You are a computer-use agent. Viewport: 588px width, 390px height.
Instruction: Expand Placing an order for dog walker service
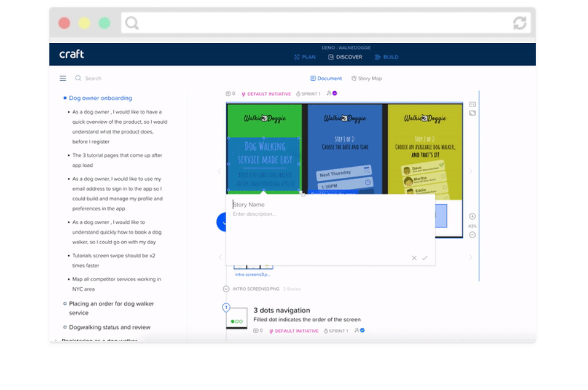(65, 304)
